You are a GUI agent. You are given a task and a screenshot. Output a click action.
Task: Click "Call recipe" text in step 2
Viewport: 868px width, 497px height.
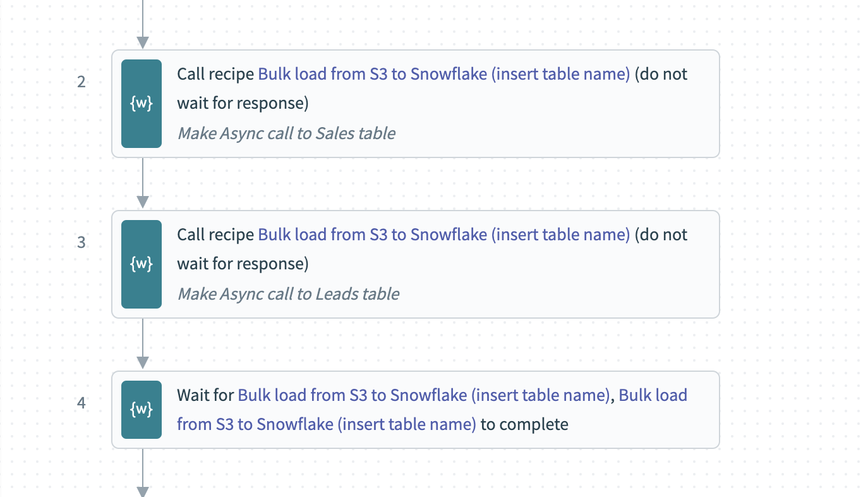click(215, 74)
